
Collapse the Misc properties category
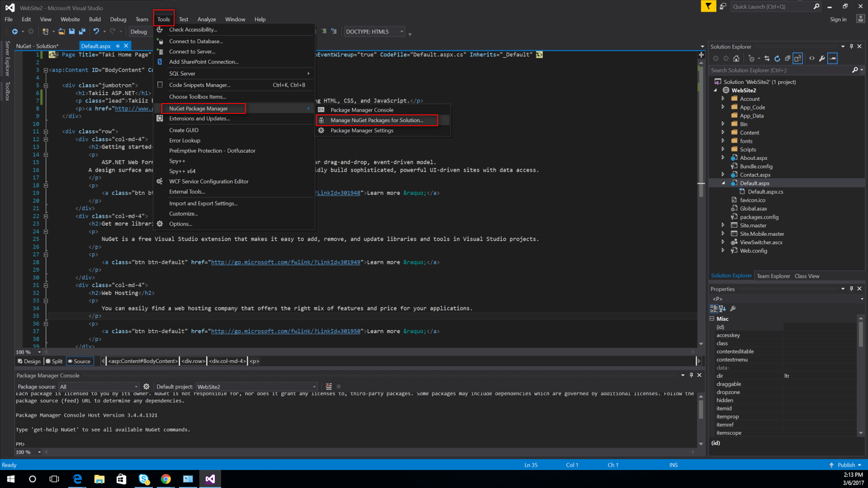pyautogui.click(x=712, y=319)
